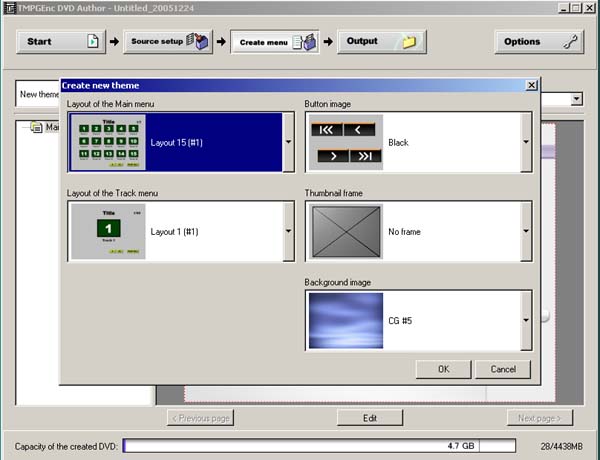Click the CG #5 background preview
600x460 pixels.
point(346,321)
